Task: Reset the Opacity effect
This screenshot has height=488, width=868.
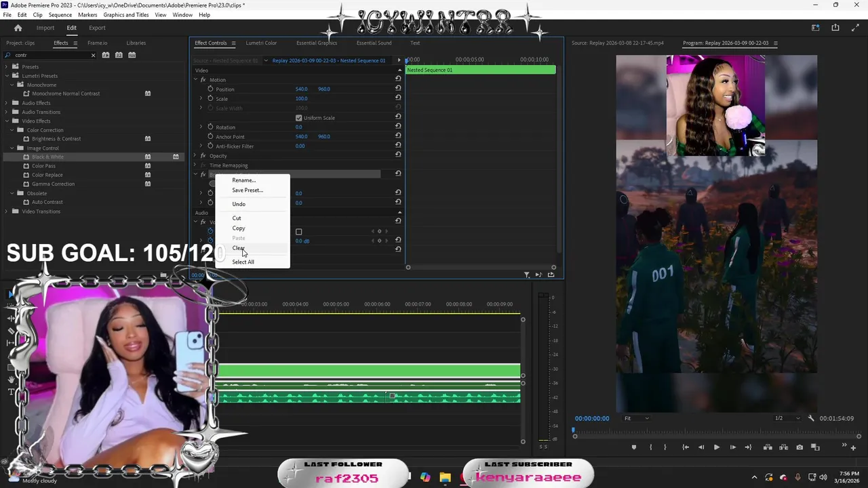Action: tap(398, 155)
